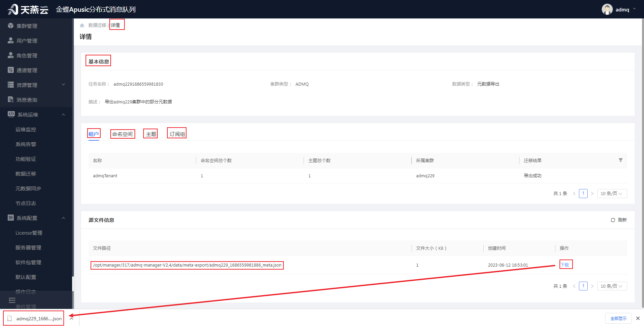The height and width of the screenshot is (328, 644).
Task: Open 默认配置 in sidebar
Action: tap(26, 277)
